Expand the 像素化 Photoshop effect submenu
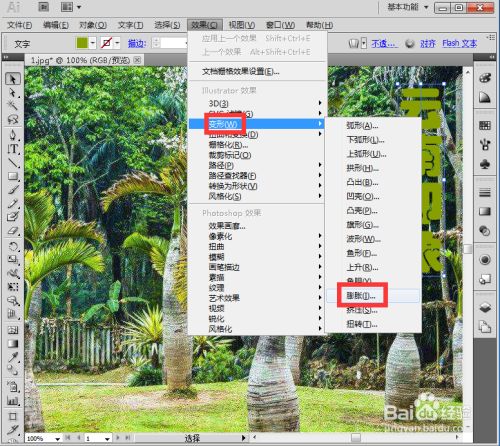The height and width of the screenshot is (446, 500). [x=256, y=236]
